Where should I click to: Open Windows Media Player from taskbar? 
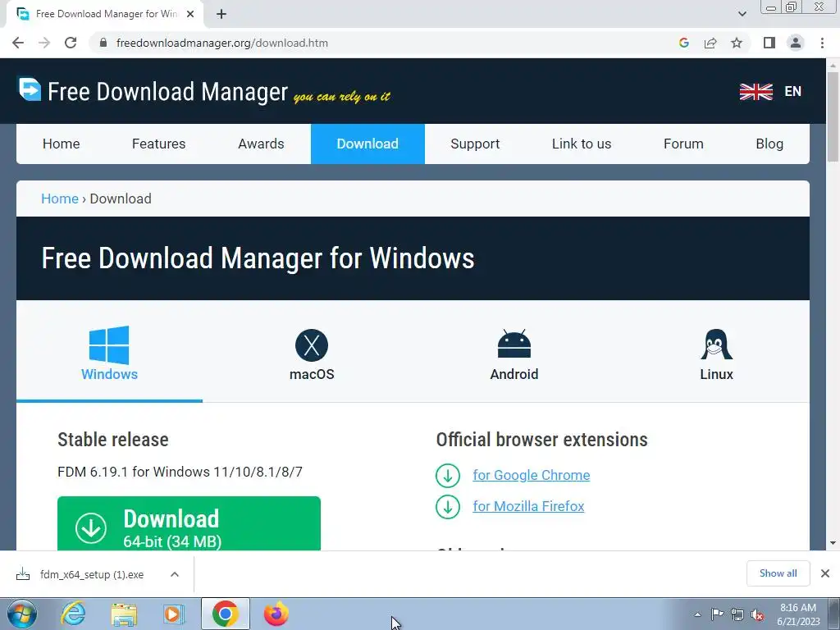click(x=173, y=614)
